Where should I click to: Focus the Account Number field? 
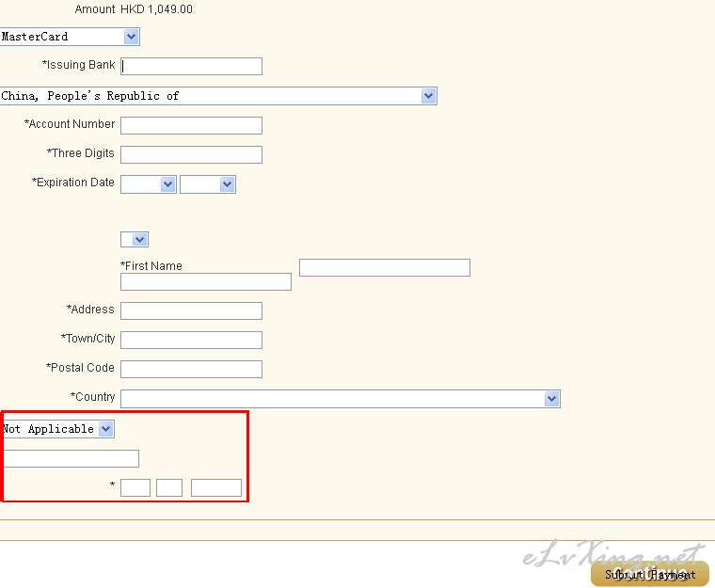[191, 125]
